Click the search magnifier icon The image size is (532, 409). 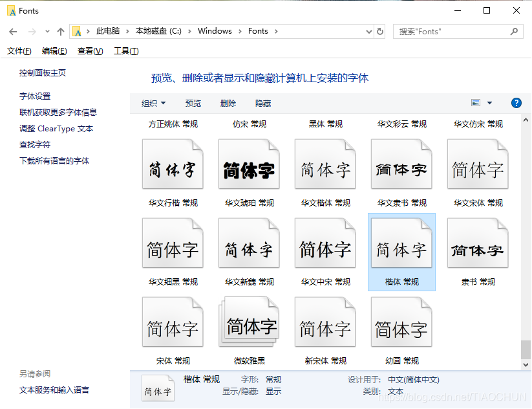514,31
